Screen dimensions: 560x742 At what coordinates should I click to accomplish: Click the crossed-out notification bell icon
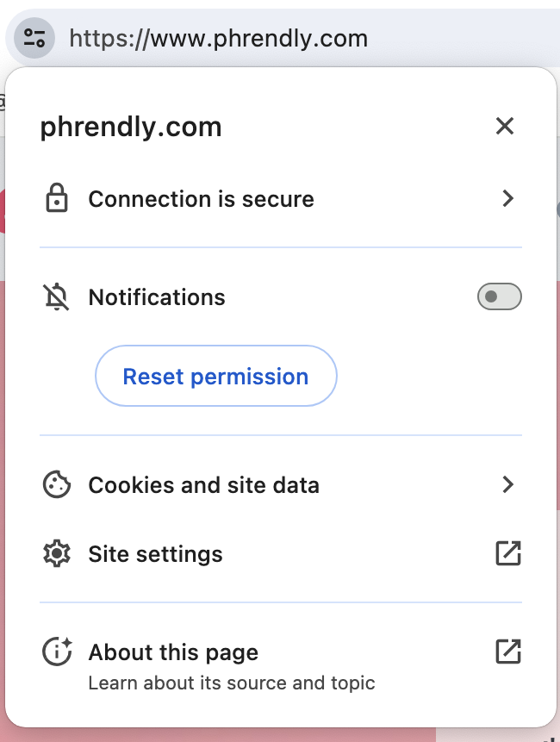[x=56, y=296]
